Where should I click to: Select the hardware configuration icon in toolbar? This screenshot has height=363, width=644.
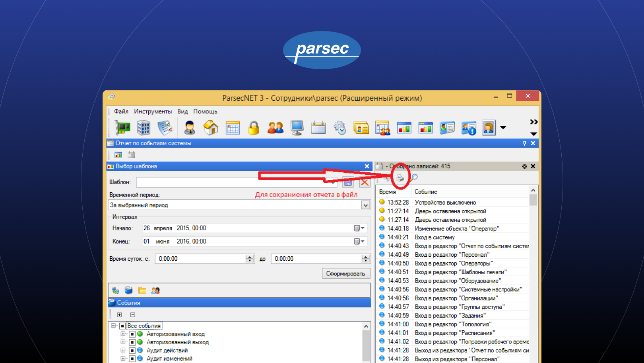click(x=122, y=128)
